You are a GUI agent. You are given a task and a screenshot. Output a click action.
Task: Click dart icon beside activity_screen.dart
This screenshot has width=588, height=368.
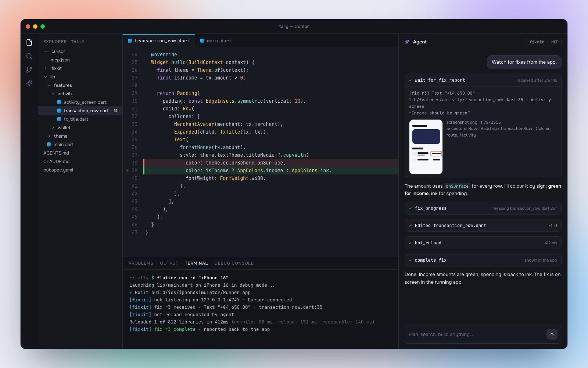pyautogui.click(x=59, y=102)
